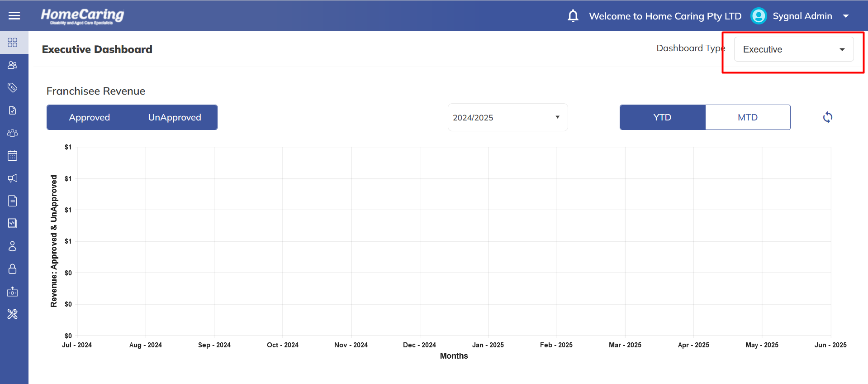Viewport: 868px width, 384px height.
Task: Open the 2024/2025 financial year dropdown
Action: (507, 117)
